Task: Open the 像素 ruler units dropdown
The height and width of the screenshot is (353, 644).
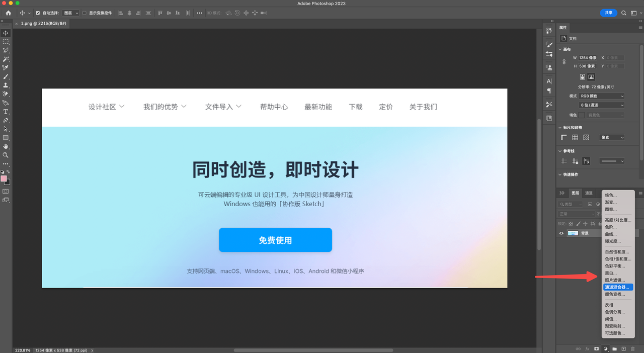Action: (x=612, y=137)
